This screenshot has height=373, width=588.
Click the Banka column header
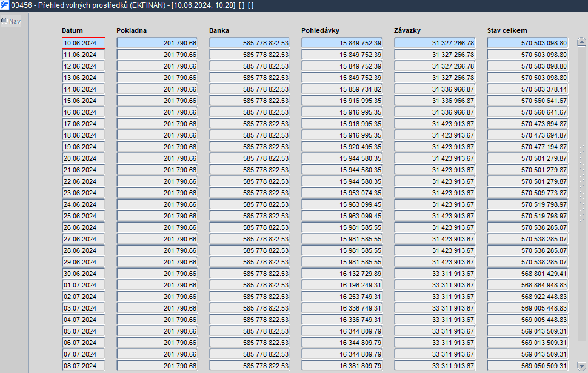coord(219,30)
